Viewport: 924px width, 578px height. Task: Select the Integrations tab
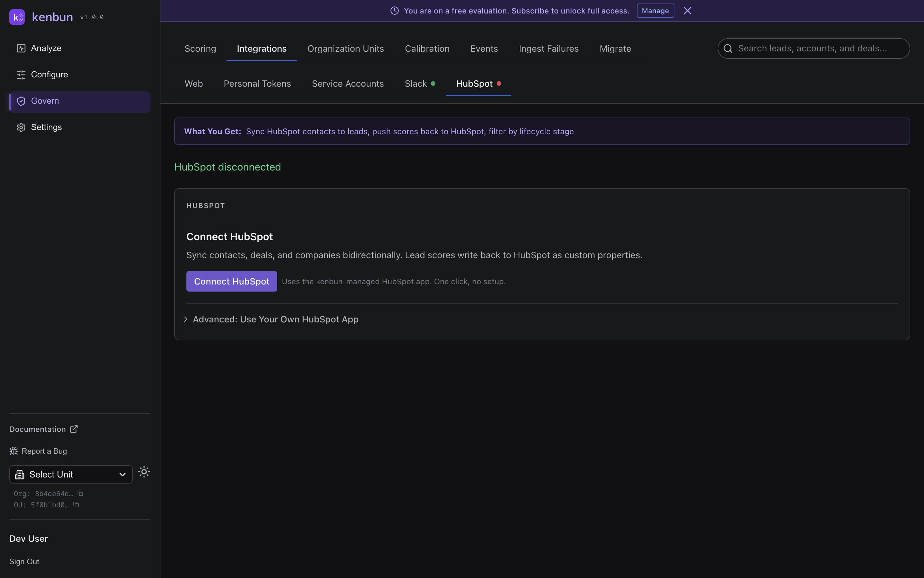(x=261, y=48)
